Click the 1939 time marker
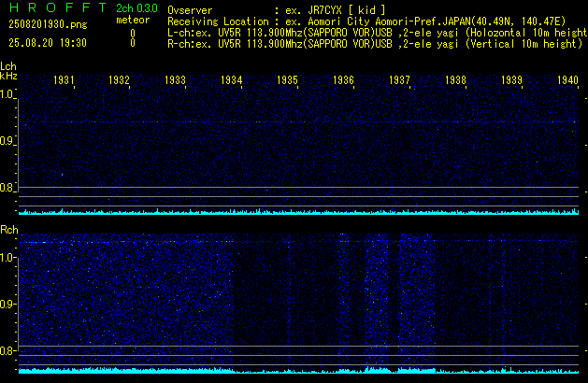 click(512, 80)
